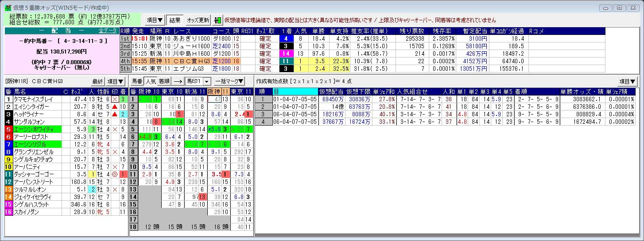The width and height of the screenshot is (644, 241).
Task: Click the red triangle mark for エイシンタイガー
Action: pos(115,107)
